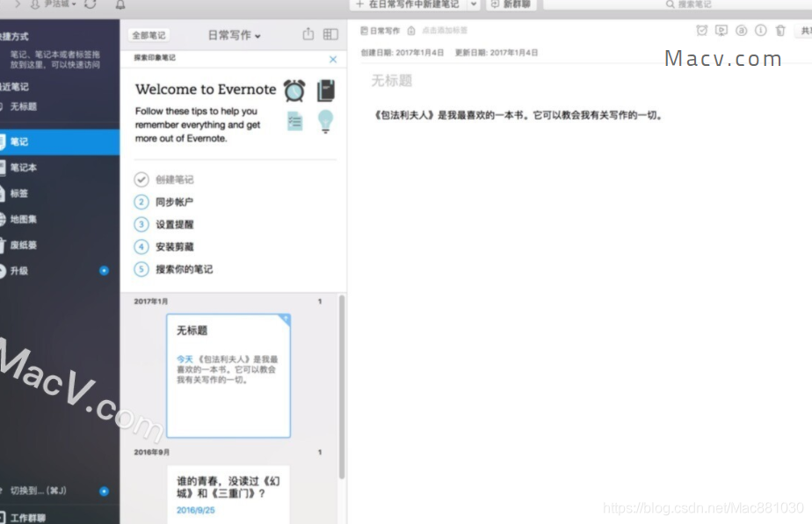
Task: Click 点击添加标签 to add tag
Action: pyautogui.click(x=445, y=31)
